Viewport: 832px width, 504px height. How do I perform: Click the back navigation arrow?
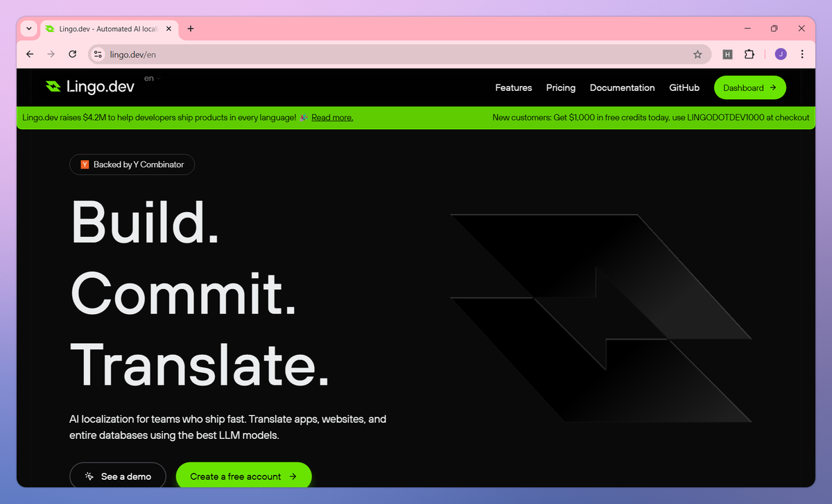coord(29,54)
